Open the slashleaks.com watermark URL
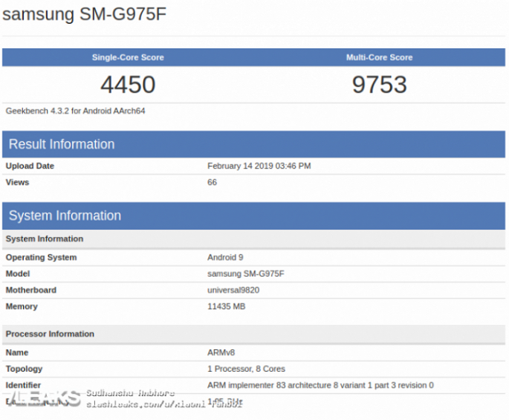The image size is (509, 420). click(x=130, y=403)
